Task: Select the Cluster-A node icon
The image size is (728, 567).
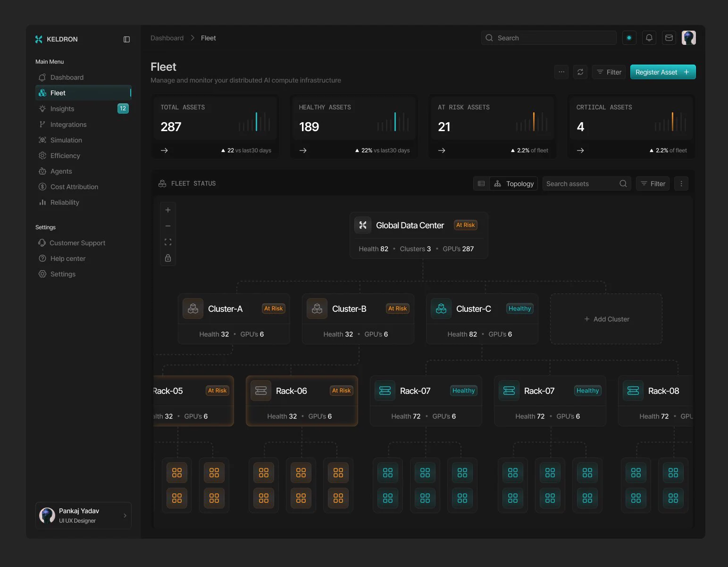Action: pyautogui.click(x=193, y=309)
